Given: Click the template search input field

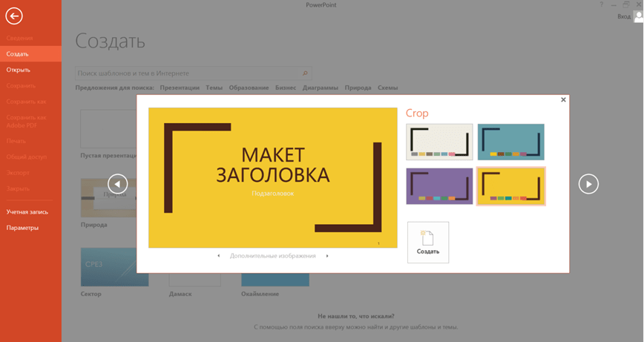Looking at the screenshot, I should (x=189, y=73).
